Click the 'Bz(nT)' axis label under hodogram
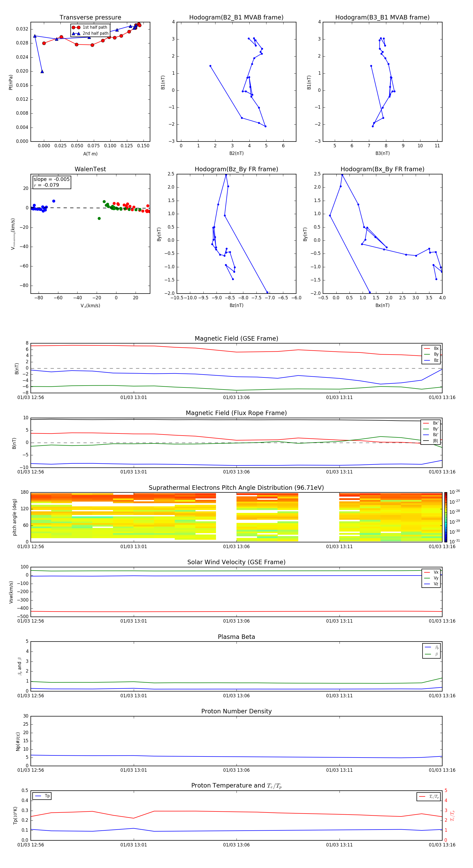Image resolution: width=473 pixels, height=868 pixels. 236,305
